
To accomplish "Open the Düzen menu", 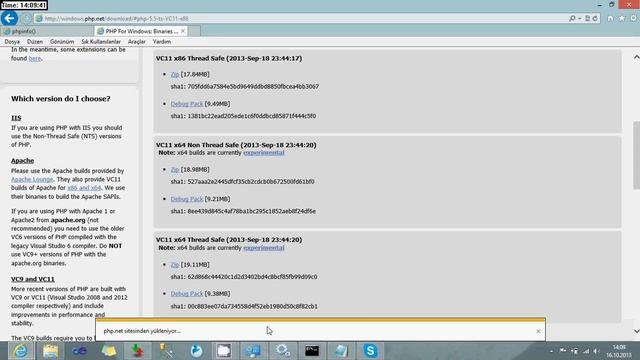I will [35, 42].
